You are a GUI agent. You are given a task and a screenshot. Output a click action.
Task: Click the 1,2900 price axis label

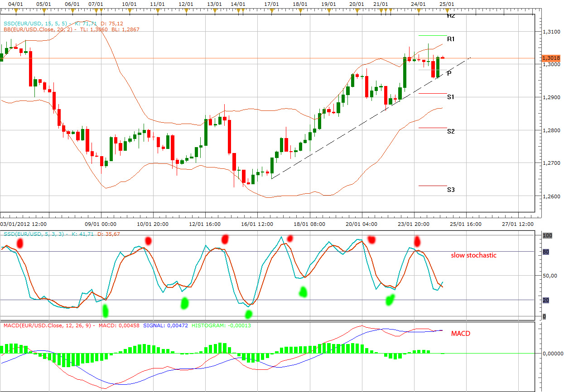click(550, 97)
